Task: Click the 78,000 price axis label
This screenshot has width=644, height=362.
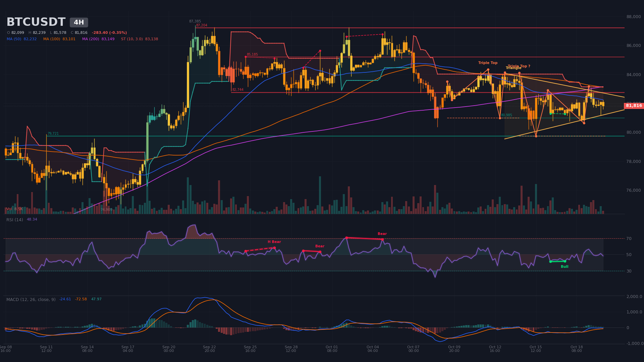Action: (x=634, y=161)
